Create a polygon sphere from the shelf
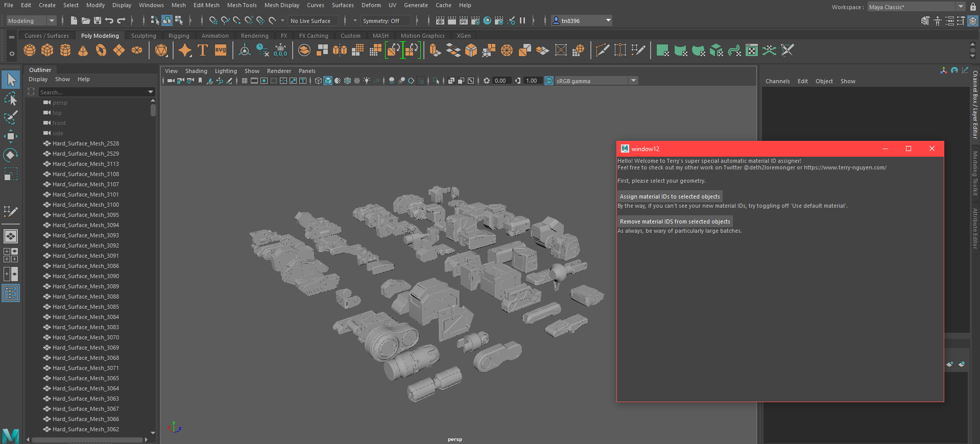980x444 pixels. 30,50
